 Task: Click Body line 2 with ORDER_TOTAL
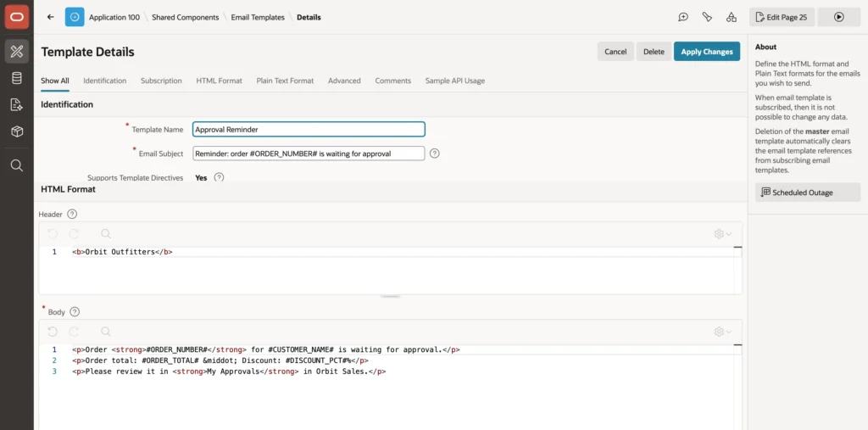220,360
